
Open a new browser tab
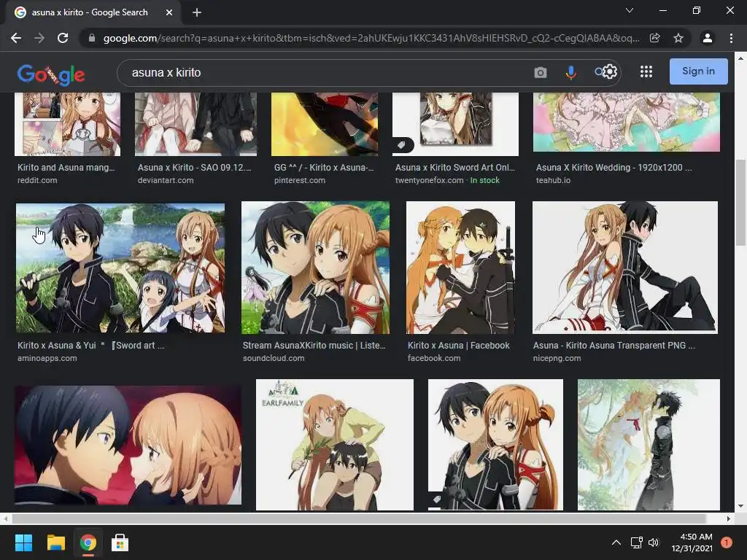pyautogui.click(x=197, y=12)
